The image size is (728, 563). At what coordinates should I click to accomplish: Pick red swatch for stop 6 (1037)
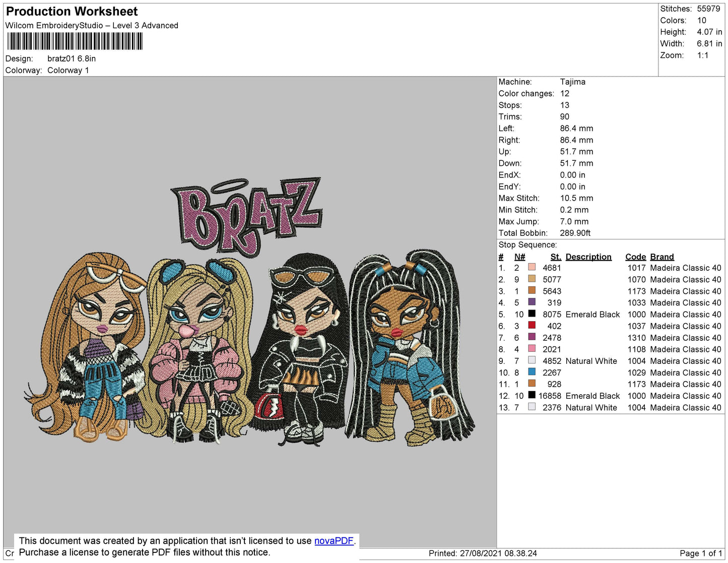pos(532,326)
